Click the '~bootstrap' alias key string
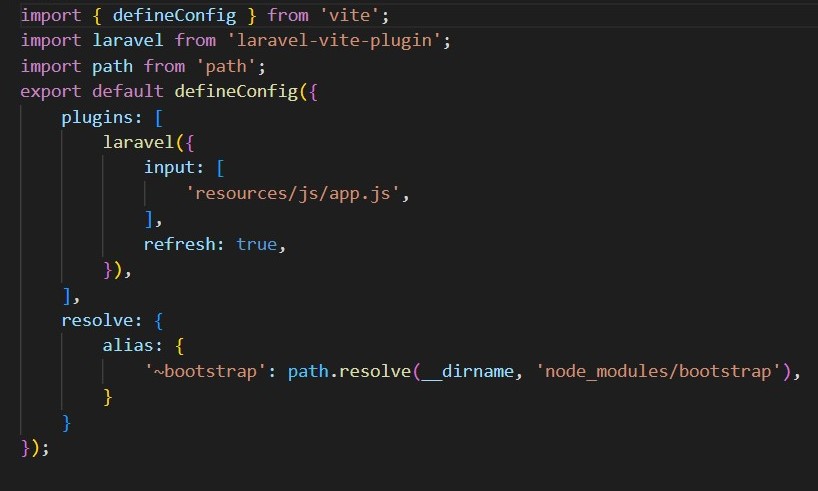The image size is (818, 491). tap(205, 372)
